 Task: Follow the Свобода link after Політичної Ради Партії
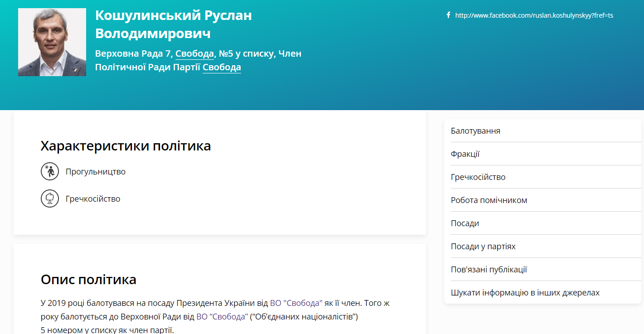point(222,68)
